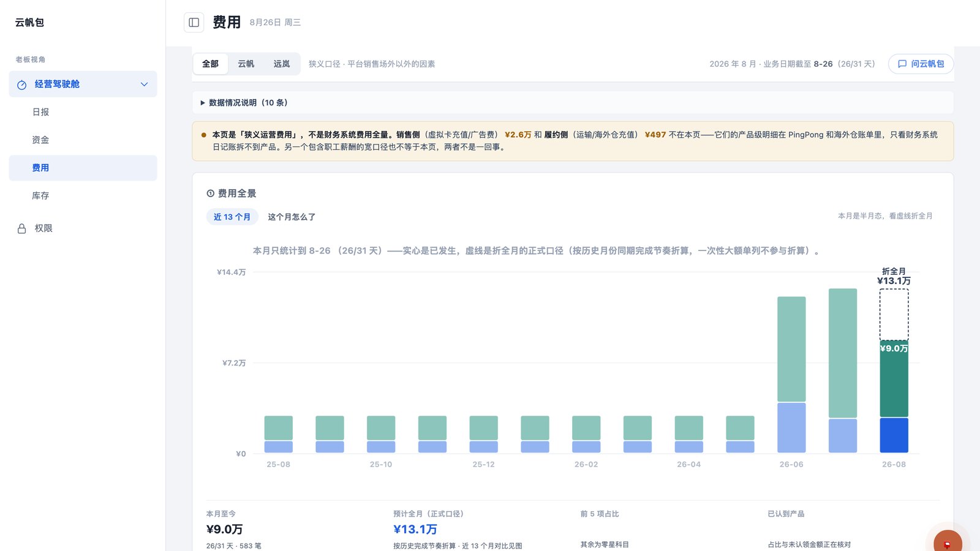
Task: Click the 25-12 axis label
Action: (x=483, y=465)
